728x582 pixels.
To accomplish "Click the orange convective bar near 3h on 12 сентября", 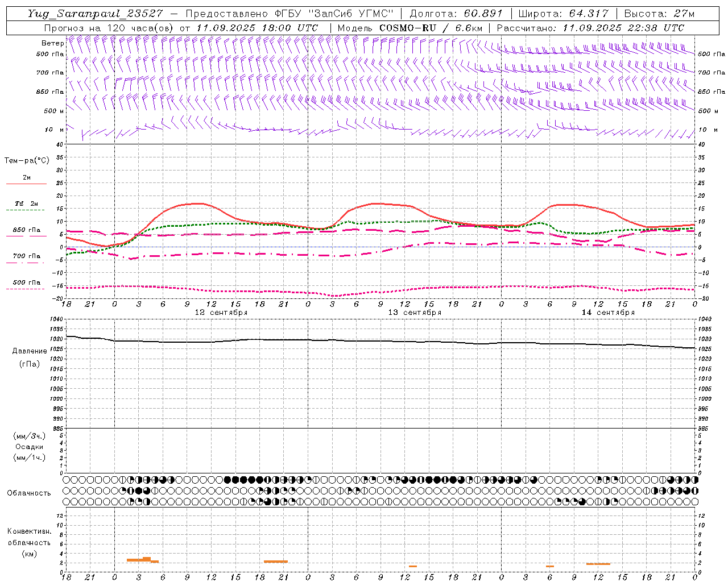I will pyautogui.click(x=142, y=560).
